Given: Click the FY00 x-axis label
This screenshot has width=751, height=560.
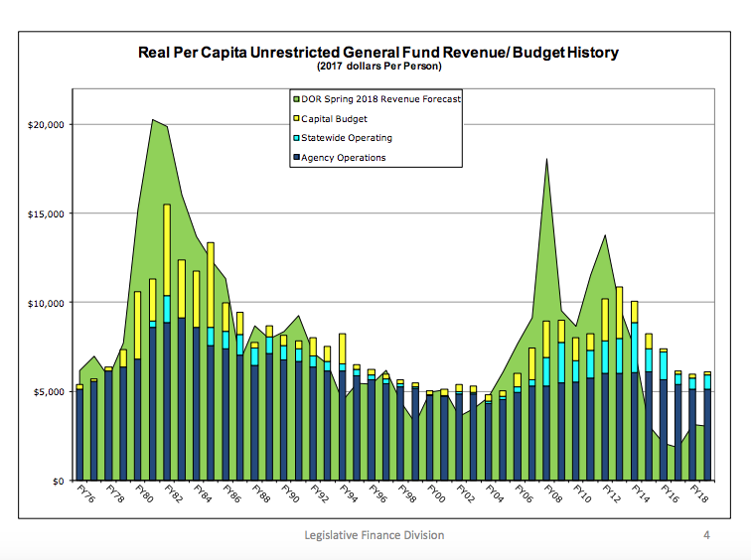Looking at the screenshot, I should click(x=436, y=493).
